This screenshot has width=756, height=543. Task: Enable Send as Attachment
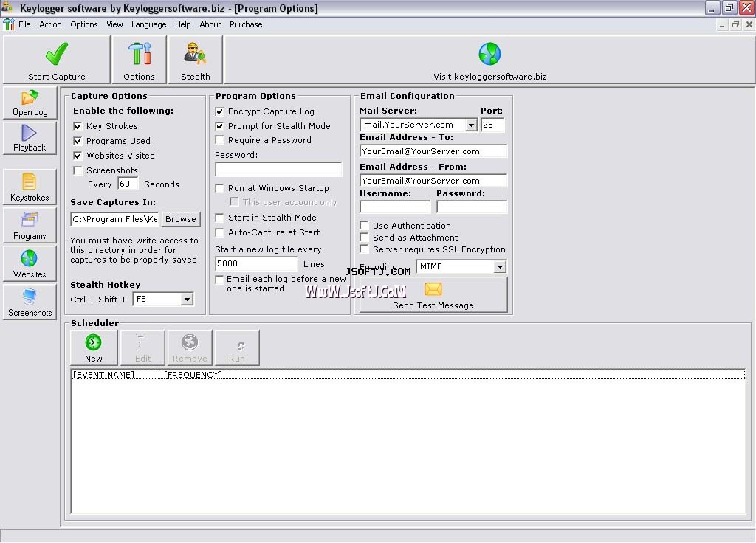(x=365, y=238)
